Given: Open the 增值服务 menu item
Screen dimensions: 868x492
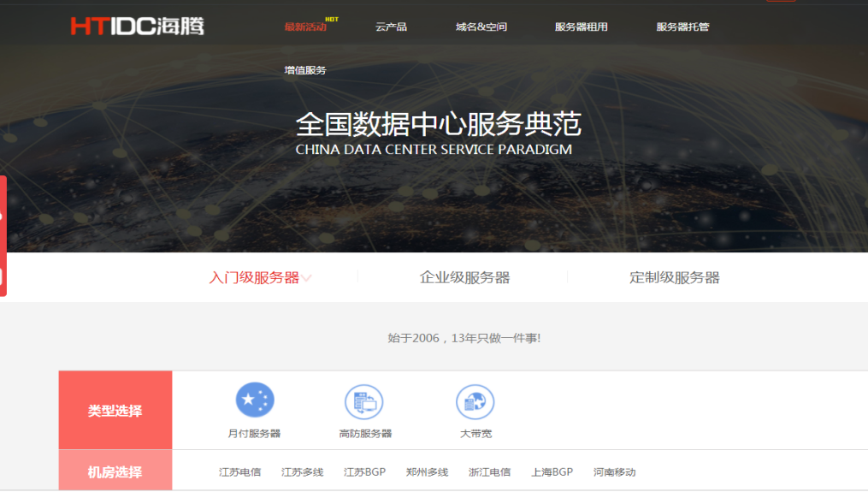Looking at the screenshot, I should pos(305,70).
